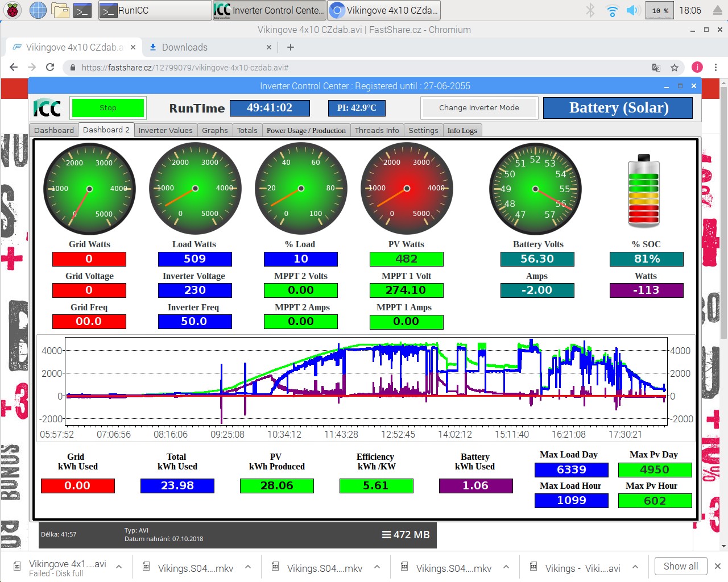Click the browser address bar

tap(364, 68)
